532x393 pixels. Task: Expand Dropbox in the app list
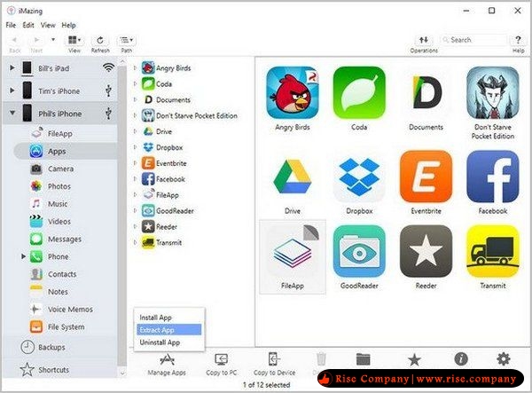(135, 147)
